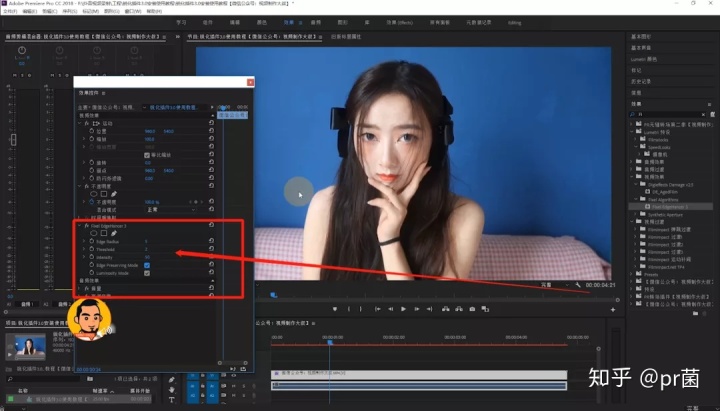Screen dimensions: 720x411
Task: Click project panel clip thumbnail
Action: pyautogui.click(x=28, y=347)
